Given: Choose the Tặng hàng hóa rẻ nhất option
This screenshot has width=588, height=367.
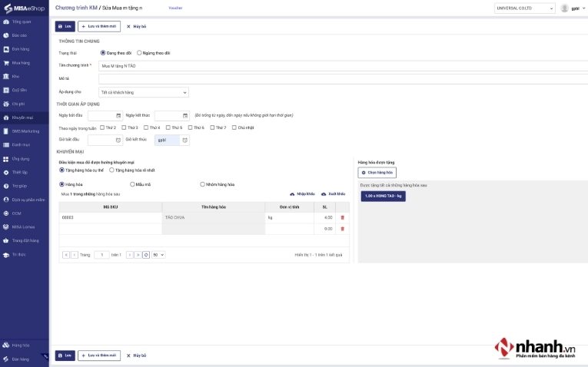Looking at the screenshot, I should tap(111, 170).
